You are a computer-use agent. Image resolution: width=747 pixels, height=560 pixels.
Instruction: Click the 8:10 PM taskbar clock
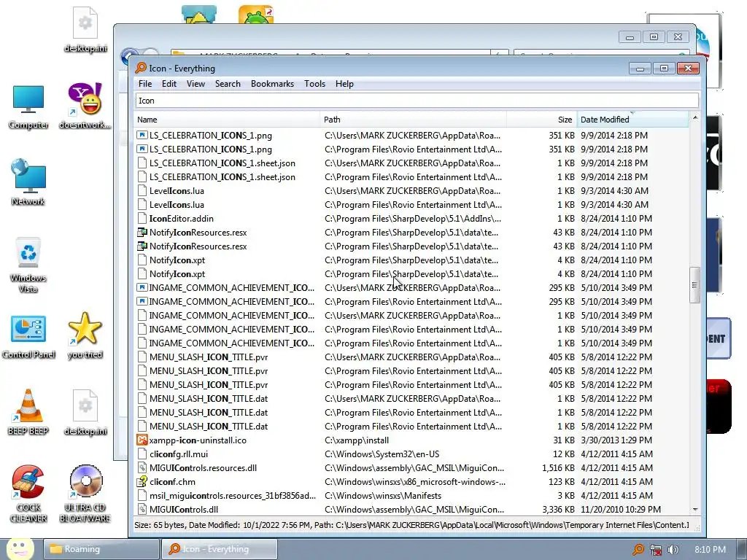coord(710,550)
